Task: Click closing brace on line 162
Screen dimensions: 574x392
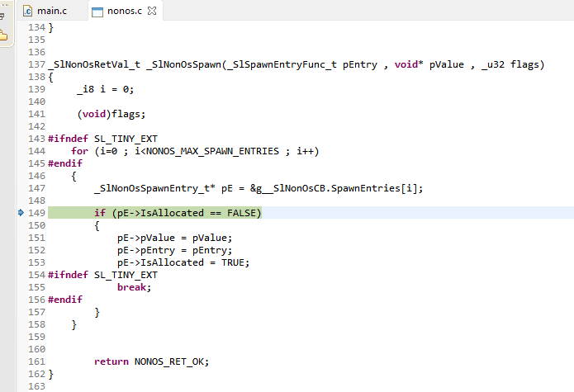Action: point(51,374)
